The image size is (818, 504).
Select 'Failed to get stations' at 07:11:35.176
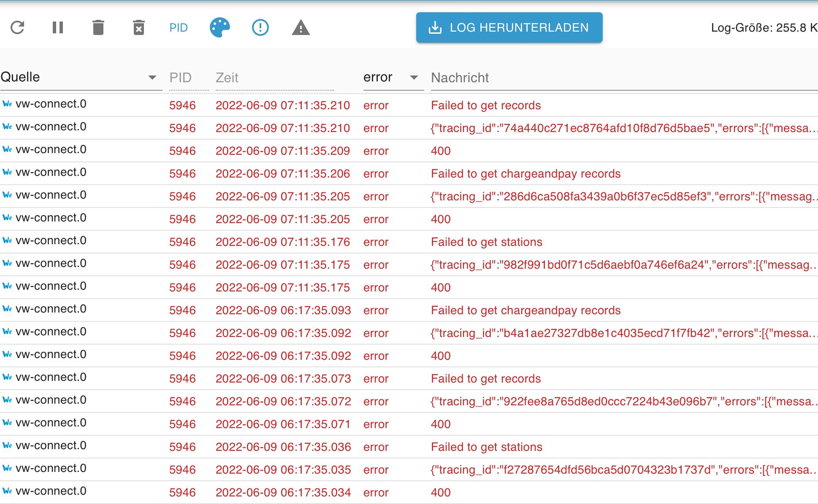(x=487, y=242)
